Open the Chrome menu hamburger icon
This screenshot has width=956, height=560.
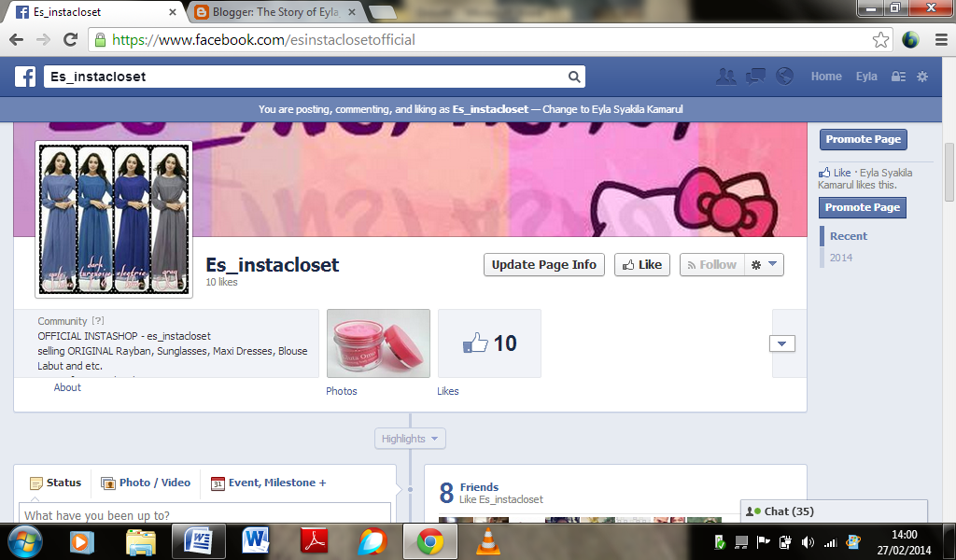[941, 40]
